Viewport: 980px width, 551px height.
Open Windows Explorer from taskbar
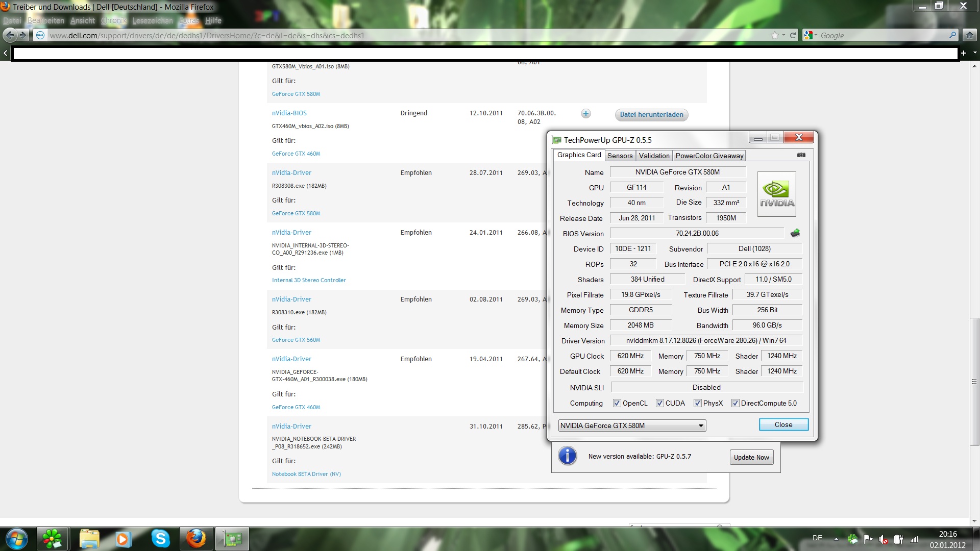tap(89, 539)
